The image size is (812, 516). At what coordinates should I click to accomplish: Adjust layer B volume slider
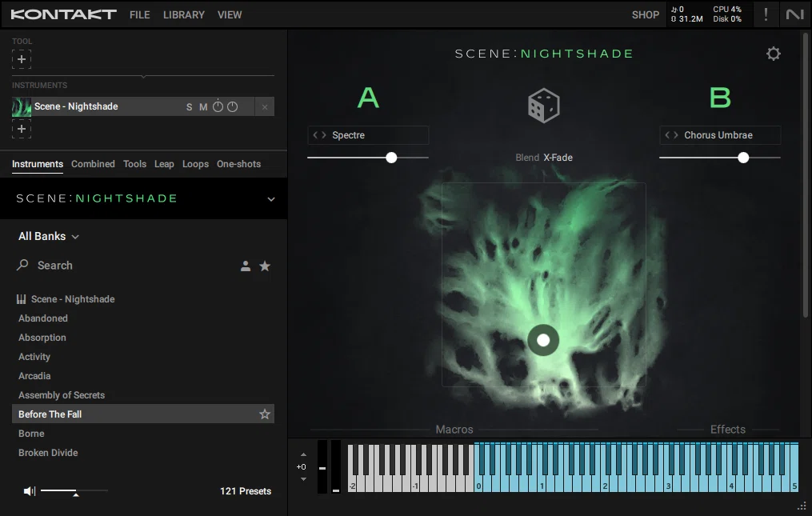point(720,158)
